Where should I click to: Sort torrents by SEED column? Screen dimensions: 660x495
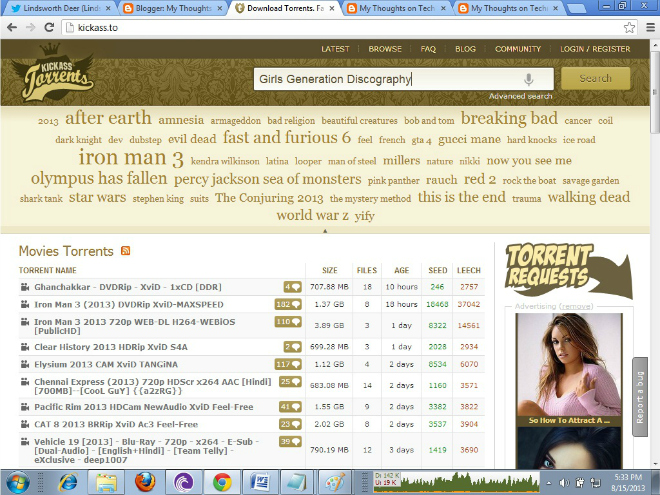(x=437, y=270)
